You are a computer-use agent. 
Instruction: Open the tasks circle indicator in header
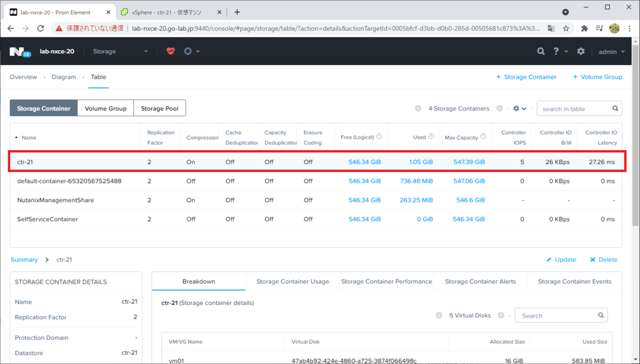pyautogui.click(x=188, y=51)
